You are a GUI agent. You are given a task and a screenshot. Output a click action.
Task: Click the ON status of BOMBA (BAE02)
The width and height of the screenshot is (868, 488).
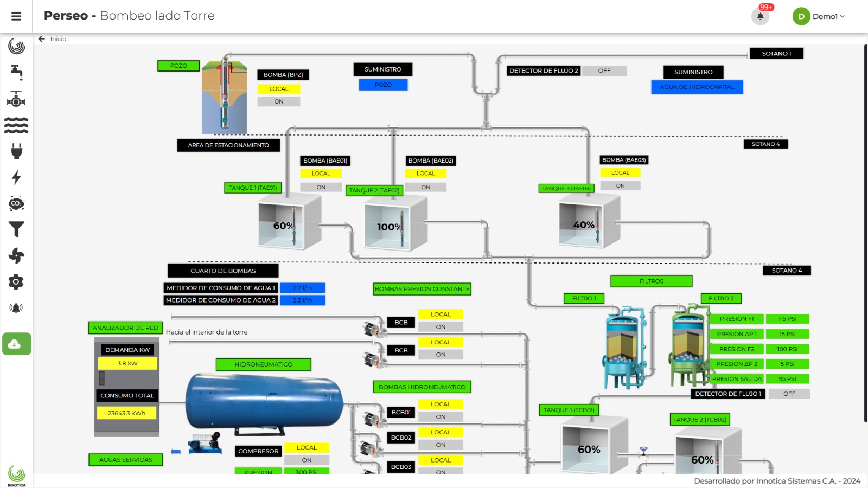click(426, 187)
